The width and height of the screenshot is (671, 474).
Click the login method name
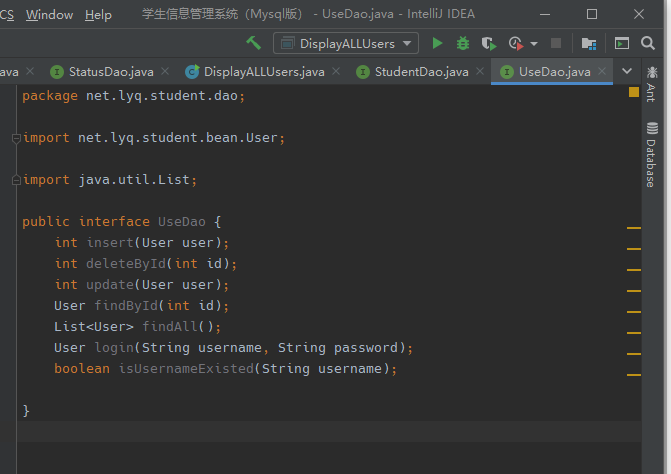114,348
